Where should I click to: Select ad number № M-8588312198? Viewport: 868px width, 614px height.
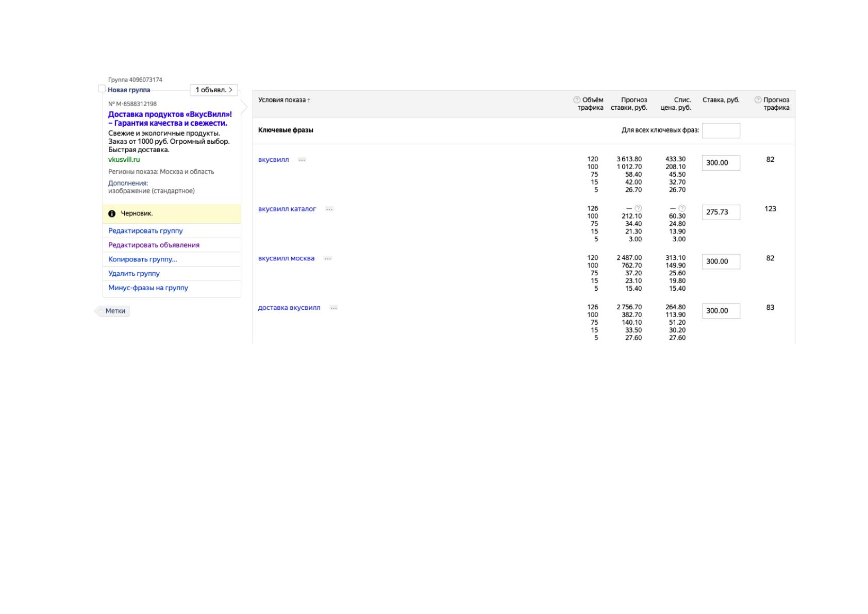point(132,104)
